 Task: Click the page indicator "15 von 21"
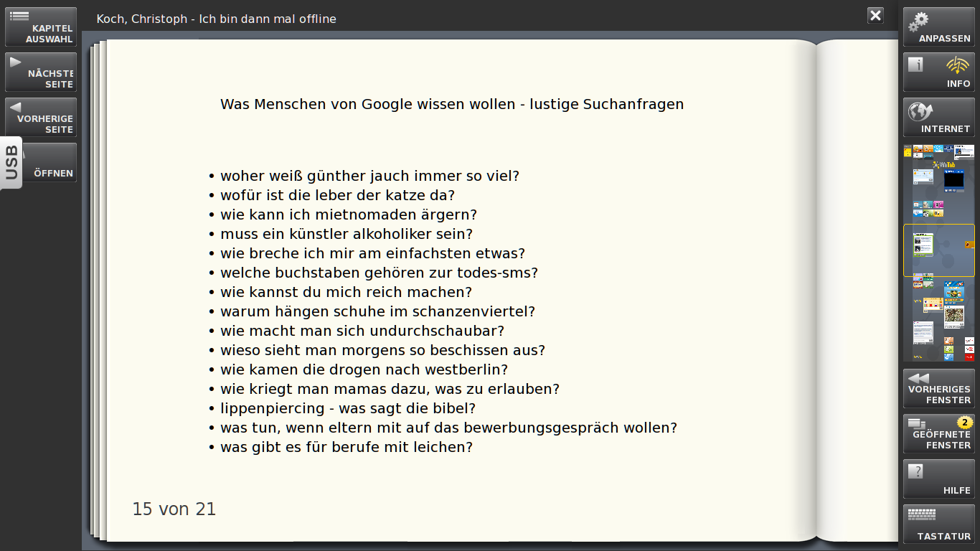[x=174, y=509]
